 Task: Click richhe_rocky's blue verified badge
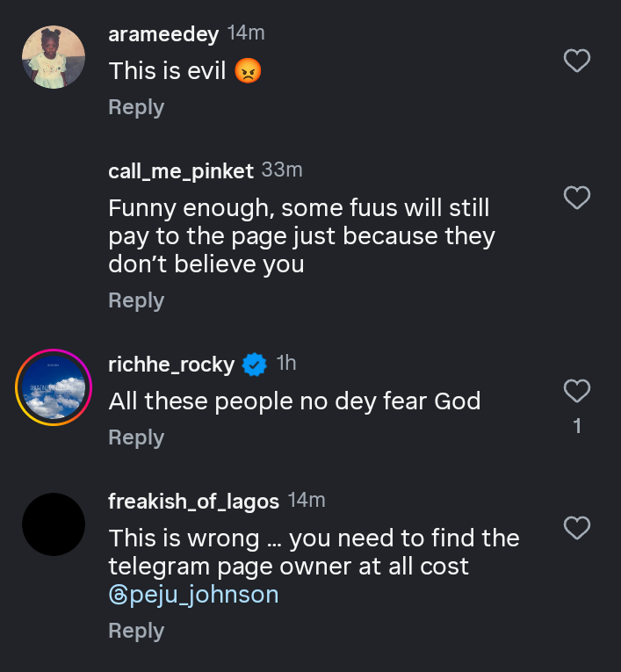point(255,365)
